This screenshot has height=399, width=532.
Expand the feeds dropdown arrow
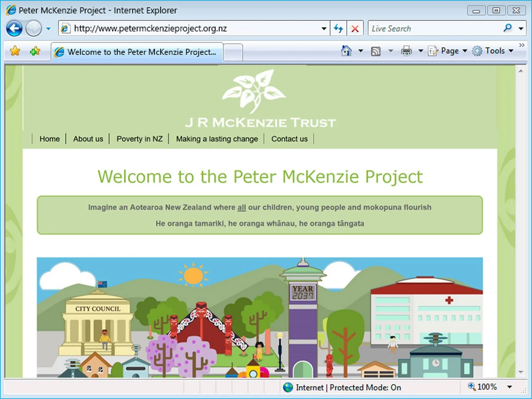[391, 51]
